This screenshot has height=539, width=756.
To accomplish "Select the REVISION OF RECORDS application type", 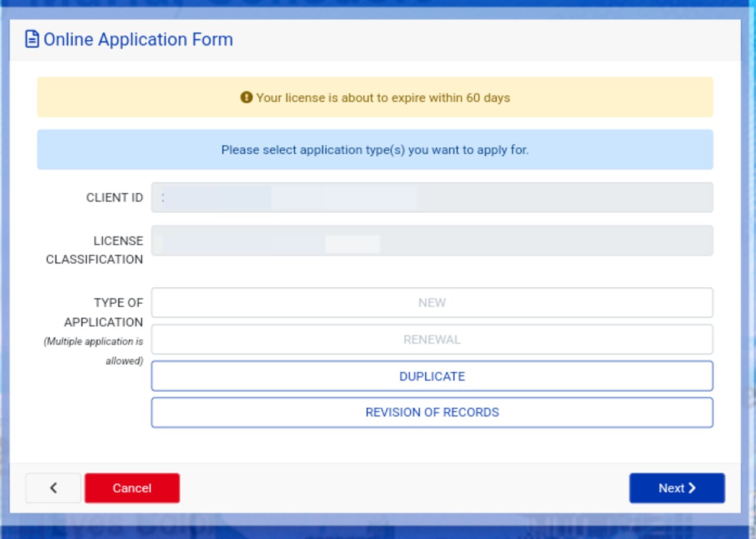I will coord(432,412).
